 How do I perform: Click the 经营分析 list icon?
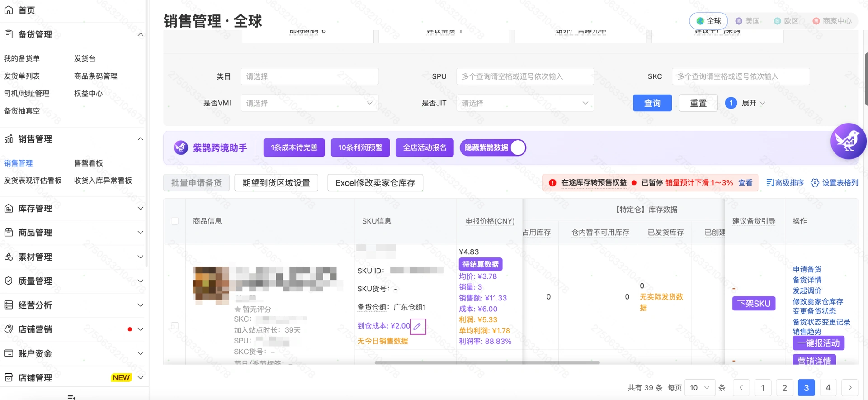9,305
